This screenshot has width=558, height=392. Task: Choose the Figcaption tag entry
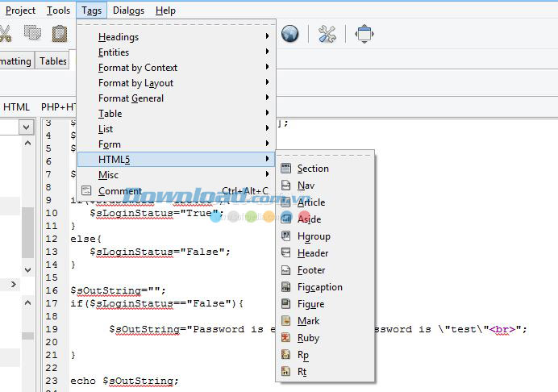pyautogui.click(x=319, y=287)
